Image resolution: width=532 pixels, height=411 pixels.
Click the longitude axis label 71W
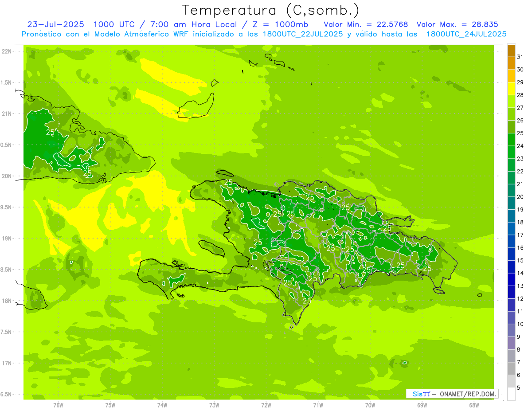coord(318,405)
